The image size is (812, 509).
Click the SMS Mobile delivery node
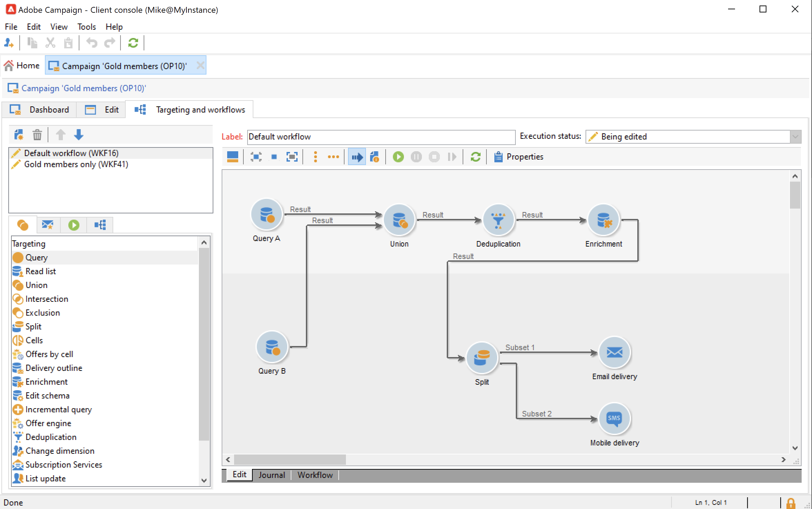[614, 419]
